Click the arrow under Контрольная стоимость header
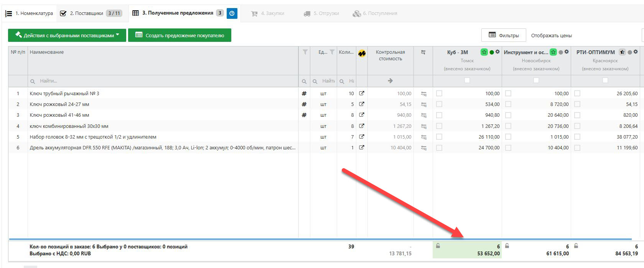Screen dimensions: 644x268 (390, 81)
